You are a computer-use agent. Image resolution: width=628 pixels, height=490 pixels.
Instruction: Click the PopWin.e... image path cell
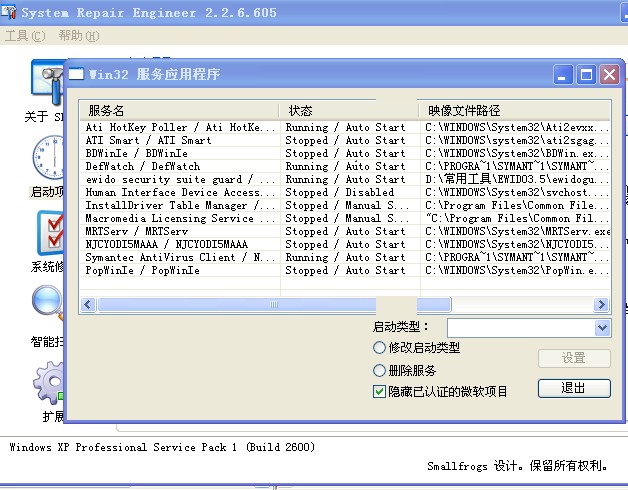click(517, 270)
